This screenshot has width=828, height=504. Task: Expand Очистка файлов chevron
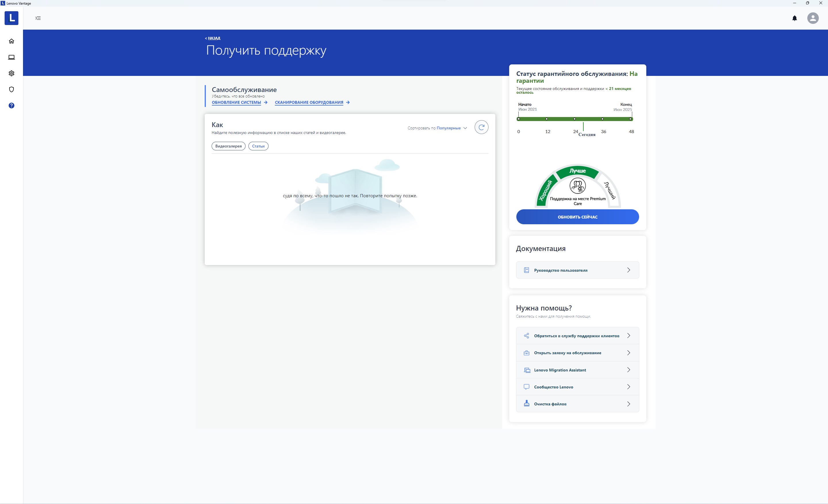point(628,404)
